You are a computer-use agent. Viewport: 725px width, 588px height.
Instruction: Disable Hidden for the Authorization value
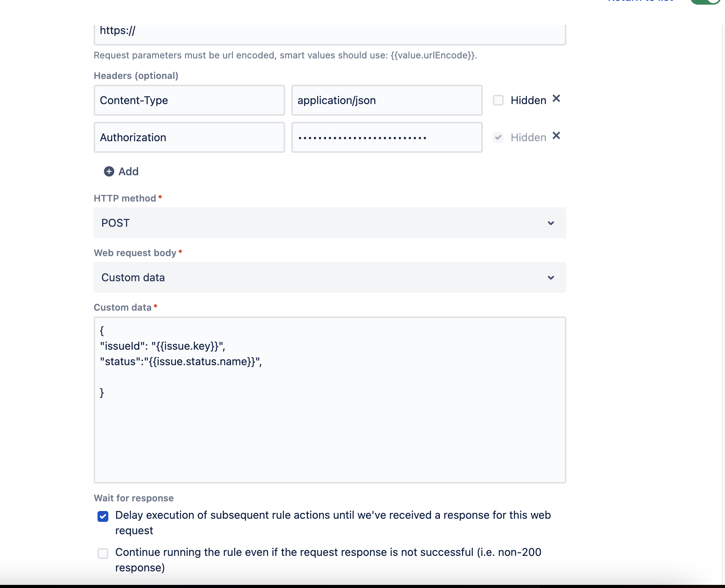click(498, 137)
